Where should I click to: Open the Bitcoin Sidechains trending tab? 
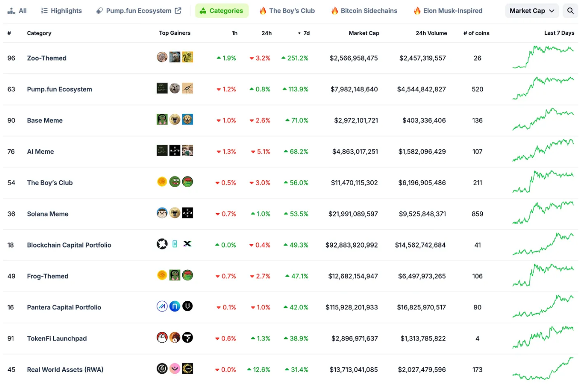click(364, 10)
